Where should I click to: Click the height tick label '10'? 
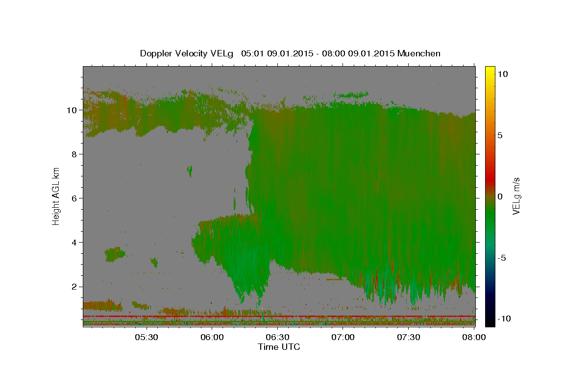[x=72, y=110]
